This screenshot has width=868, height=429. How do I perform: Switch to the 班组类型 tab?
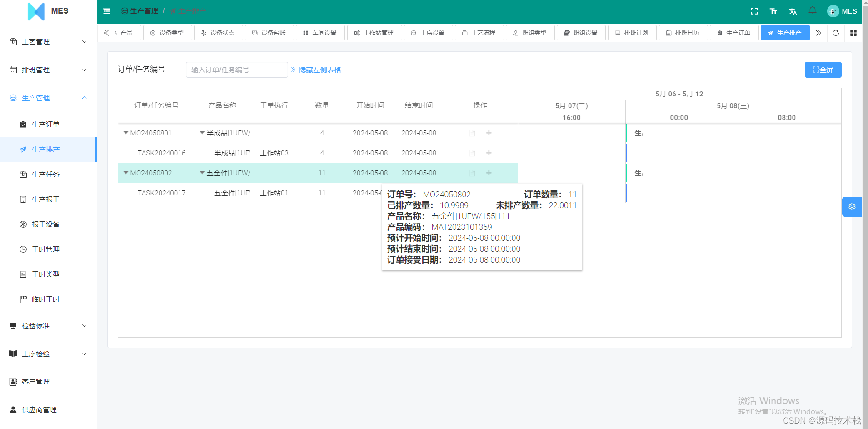tap(530, 33)
